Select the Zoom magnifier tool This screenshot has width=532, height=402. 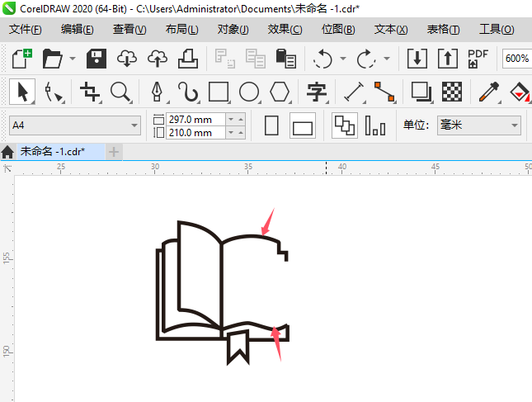coord(120,92)
